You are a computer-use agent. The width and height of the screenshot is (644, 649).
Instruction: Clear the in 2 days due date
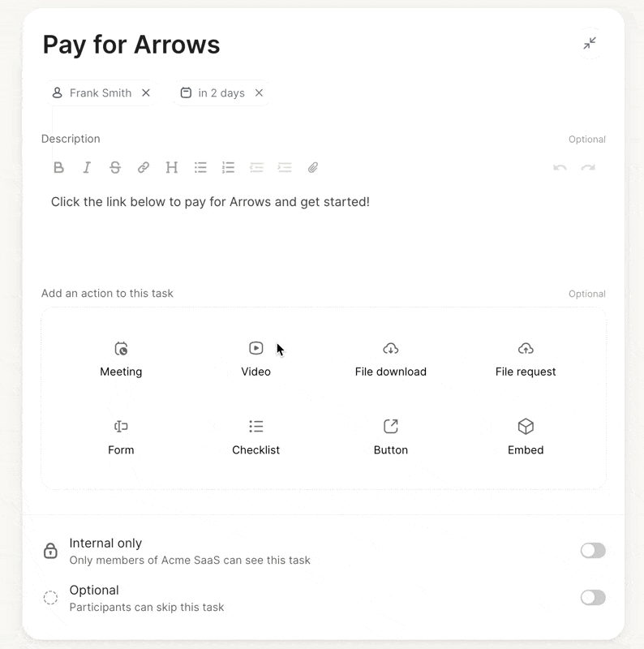pos(259,92)
